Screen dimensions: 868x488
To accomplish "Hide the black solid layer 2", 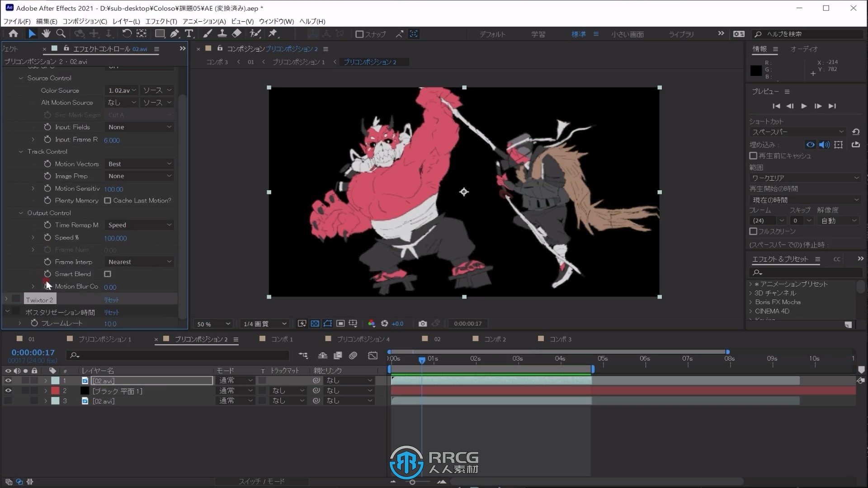I will 8,390.
